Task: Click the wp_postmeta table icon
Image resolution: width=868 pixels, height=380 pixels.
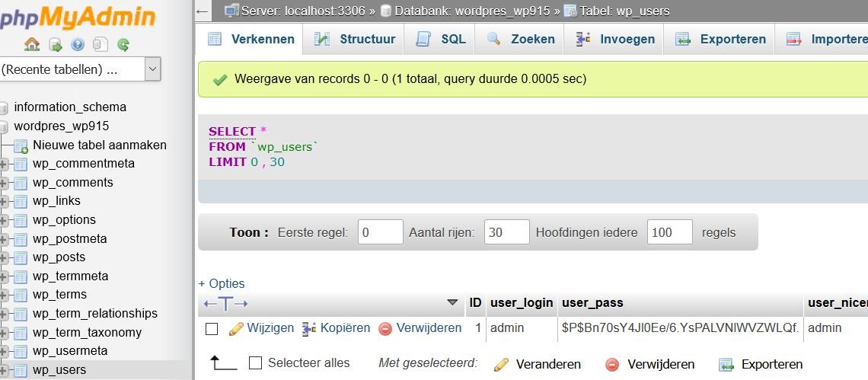Action: click(x=21, y=239)
